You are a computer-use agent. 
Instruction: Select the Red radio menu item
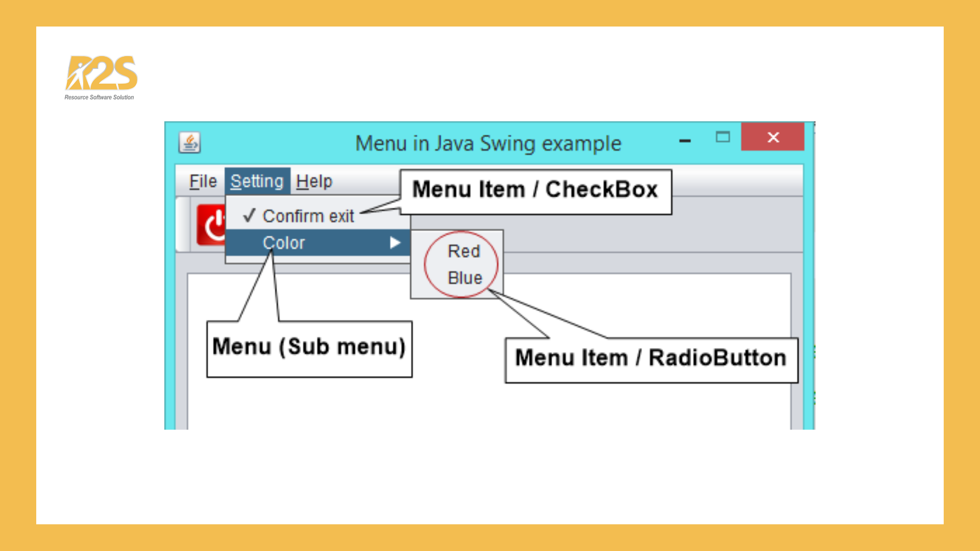[463, 251]
